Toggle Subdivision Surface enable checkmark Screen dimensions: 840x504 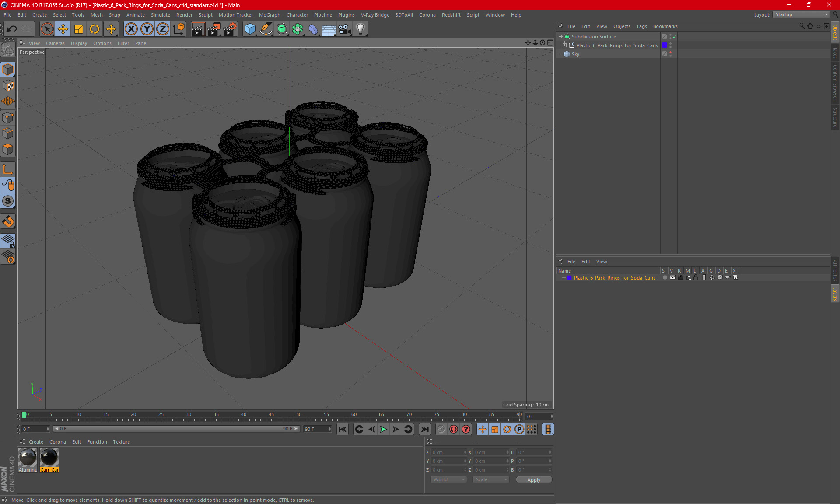(x=674, y=37)
